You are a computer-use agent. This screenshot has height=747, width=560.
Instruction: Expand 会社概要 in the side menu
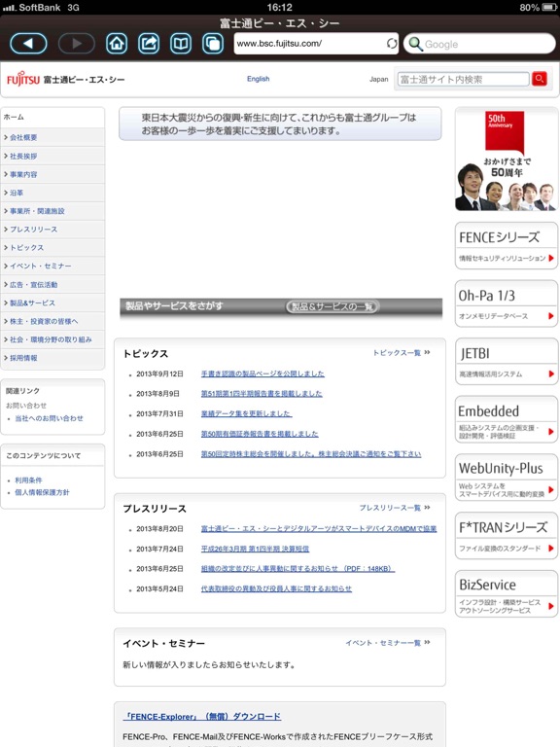52,137
